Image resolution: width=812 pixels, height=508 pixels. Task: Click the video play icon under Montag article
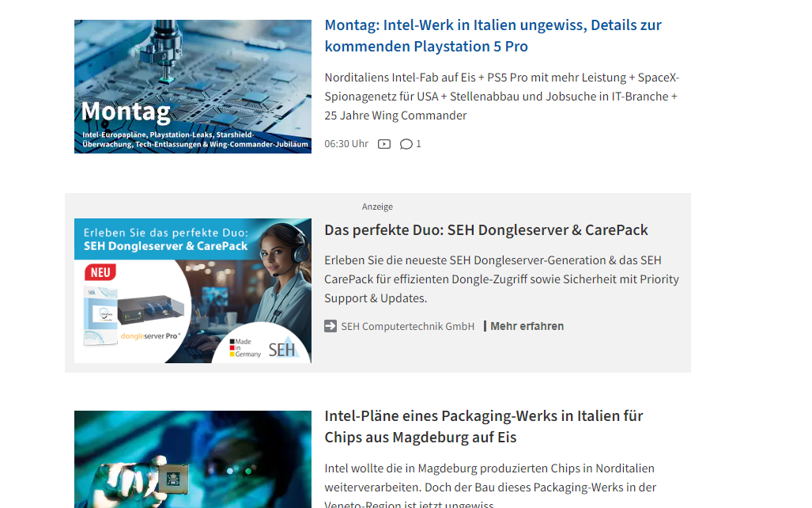pyautogui.click(x=383, y=144)
